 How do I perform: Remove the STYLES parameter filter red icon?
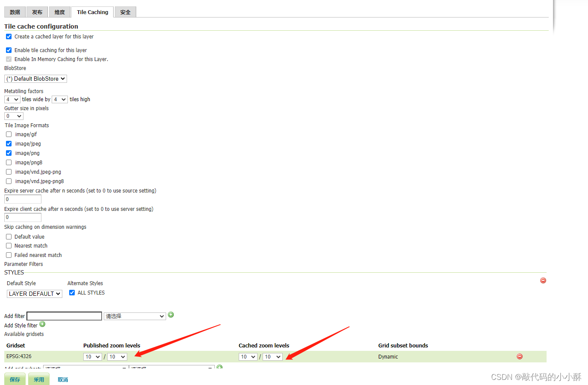tap(543, 280)
